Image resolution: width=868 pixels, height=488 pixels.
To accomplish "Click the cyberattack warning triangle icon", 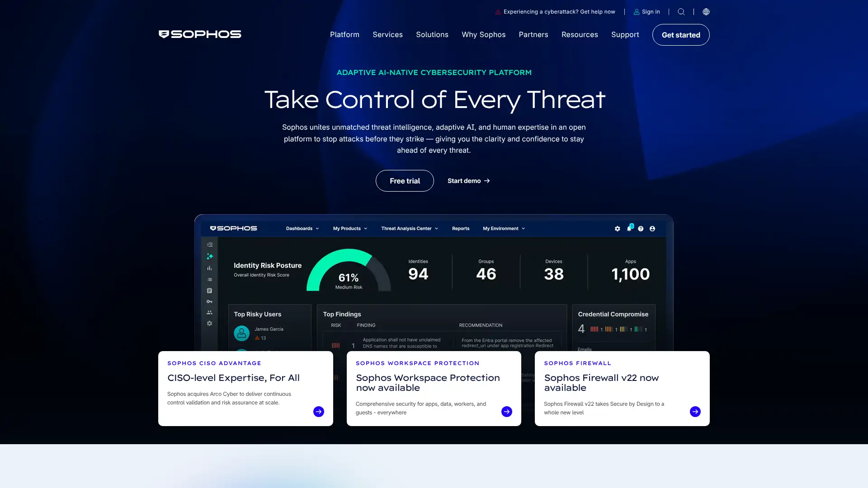I will point(498,12).
